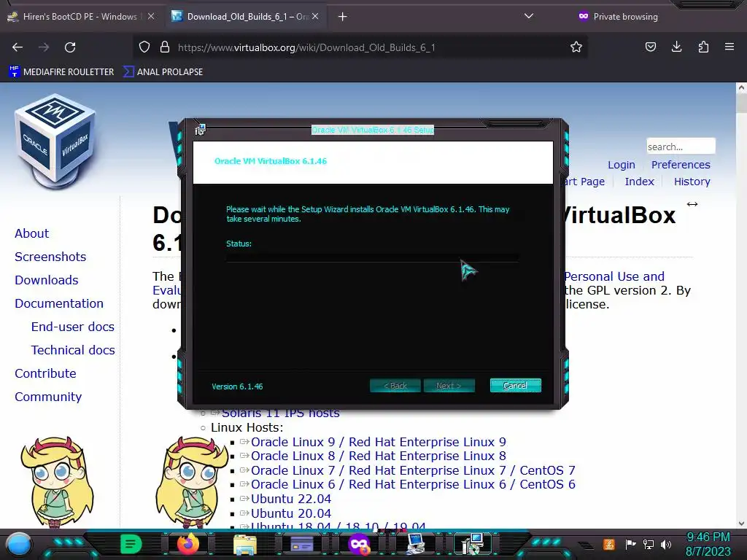Close the Download_Old_Builds_6_1 tab
The image size is (747, 560).
click(315, 16)
